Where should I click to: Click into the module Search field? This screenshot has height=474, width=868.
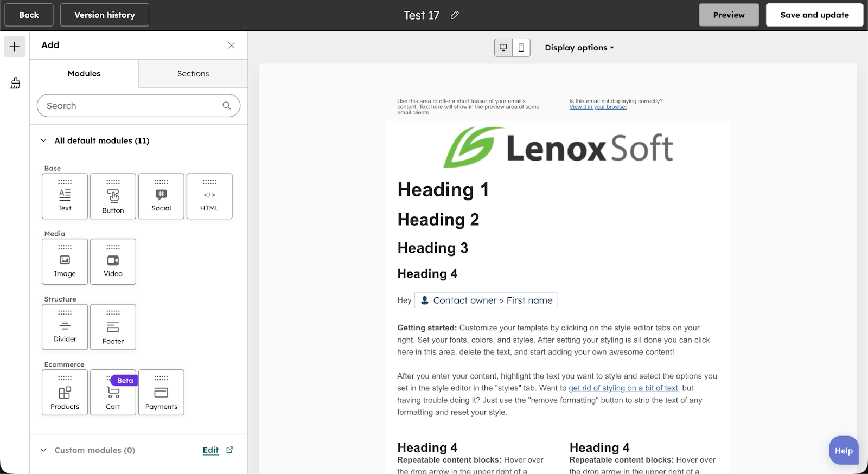(133, 106)
